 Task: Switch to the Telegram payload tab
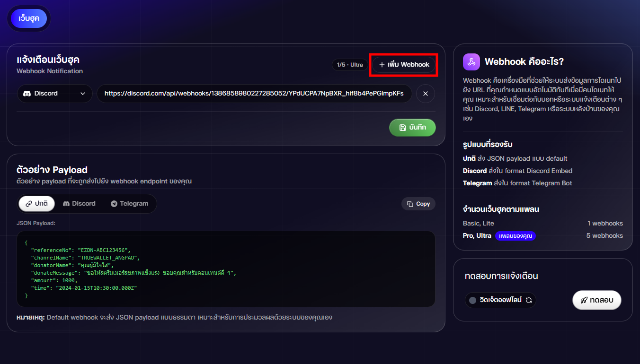click(x=130, y=204)
